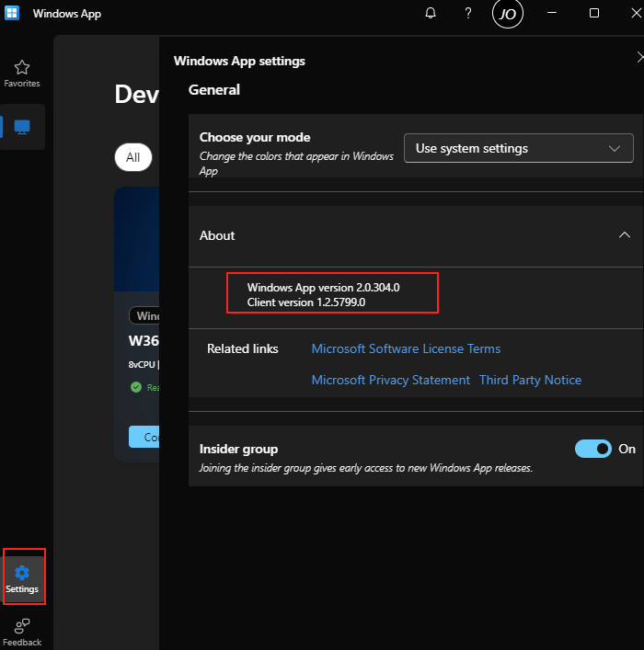
Task: Click the Windows App version 2.0.304.0 text
Action: (323, 287)
